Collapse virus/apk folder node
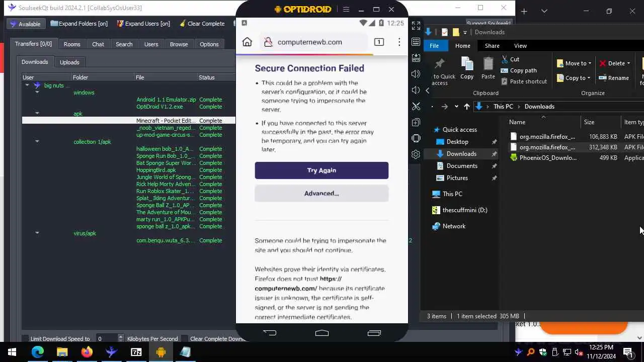644x362 pixels. (x=37, y=233)
